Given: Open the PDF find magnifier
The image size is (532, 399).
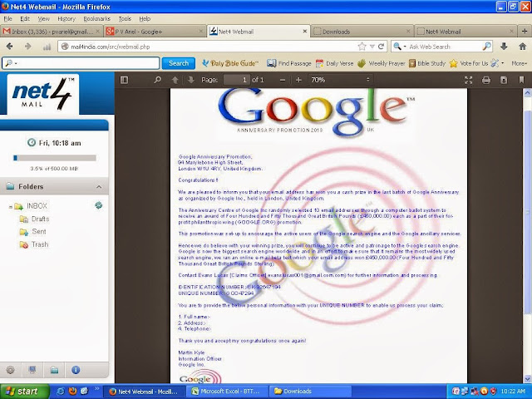Looking at the screenshot, I should (x=158, y=80).
